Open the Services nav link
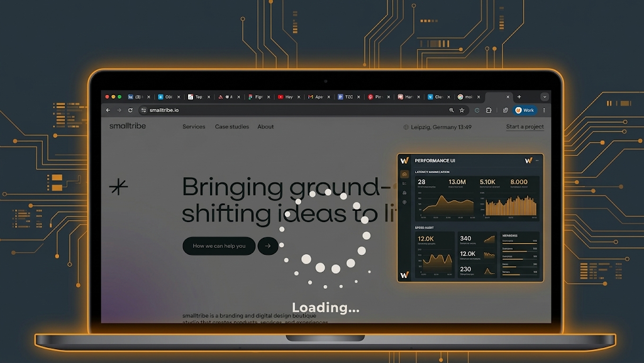 tap(194, 126)
